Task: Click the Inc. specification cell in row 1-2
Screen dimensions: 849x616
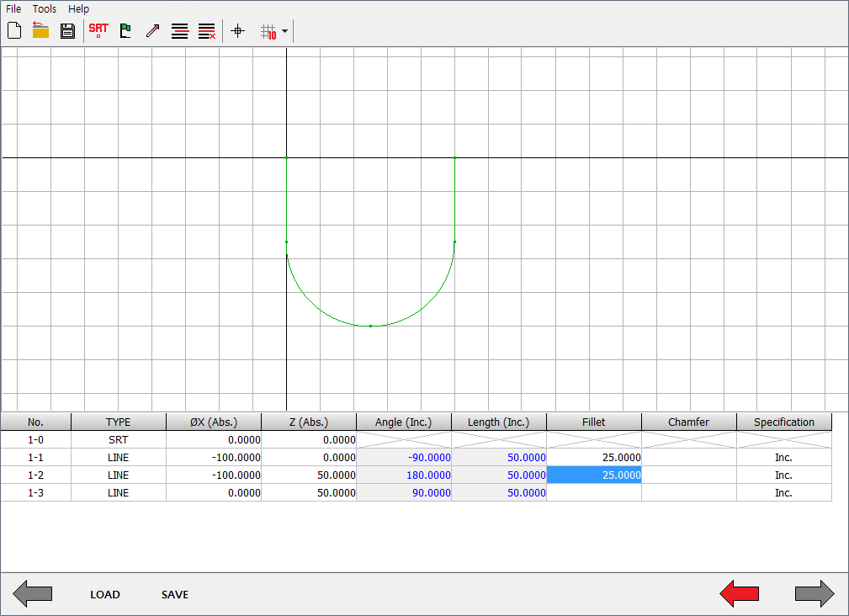Action: (784, 475)
